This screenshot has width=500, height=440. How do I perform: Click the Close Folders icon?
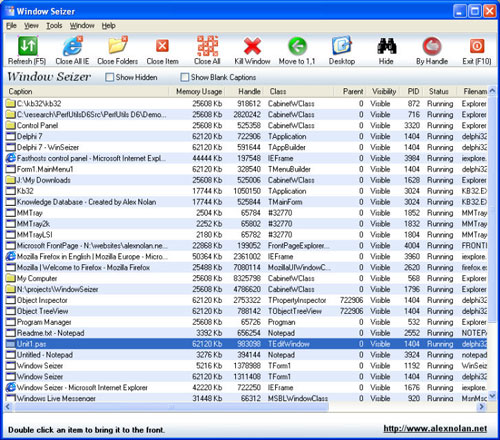point(117,45)
